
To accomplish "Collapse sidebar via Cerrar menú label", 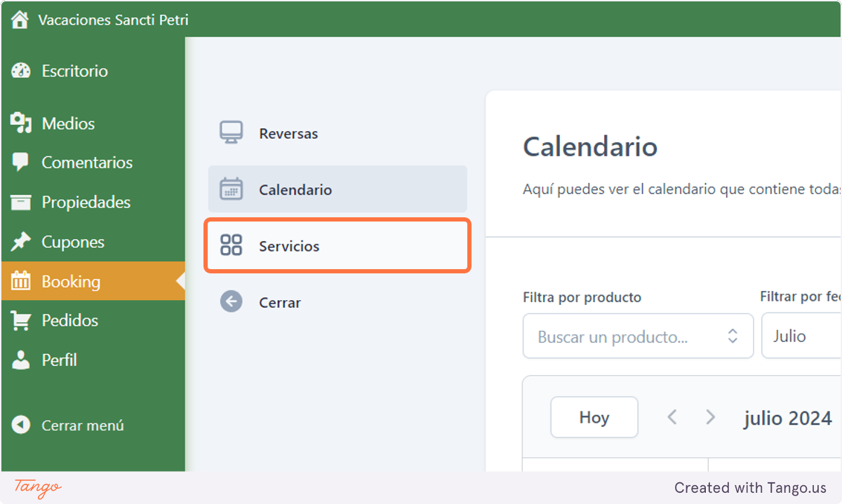I will click(83, 425).
